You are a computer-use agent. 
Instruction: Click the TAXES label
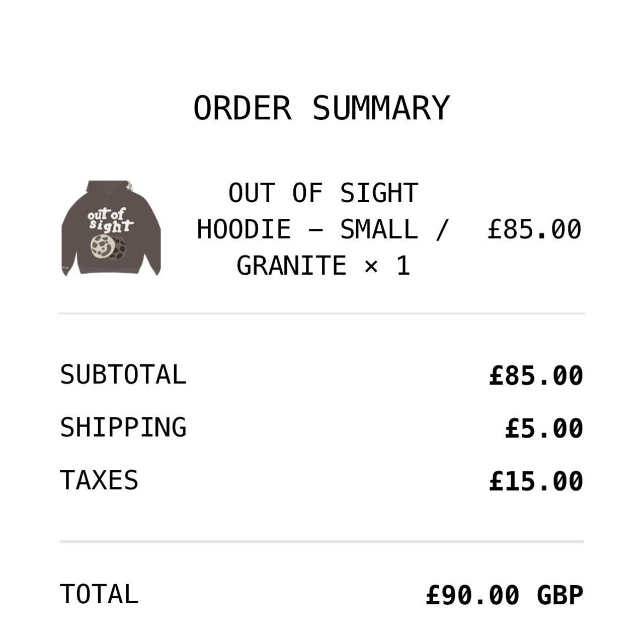point(99,480)
